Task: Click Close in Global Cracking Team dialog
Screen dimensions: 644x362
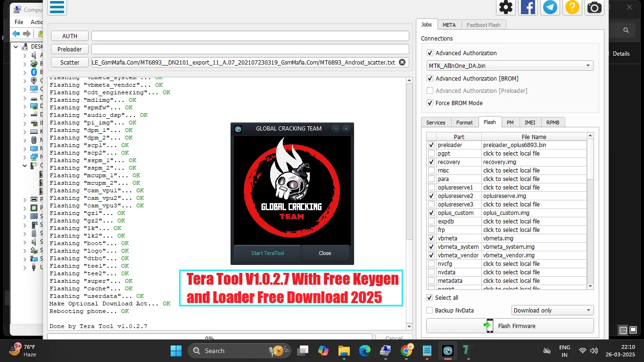Action: [x=325, y=253]
